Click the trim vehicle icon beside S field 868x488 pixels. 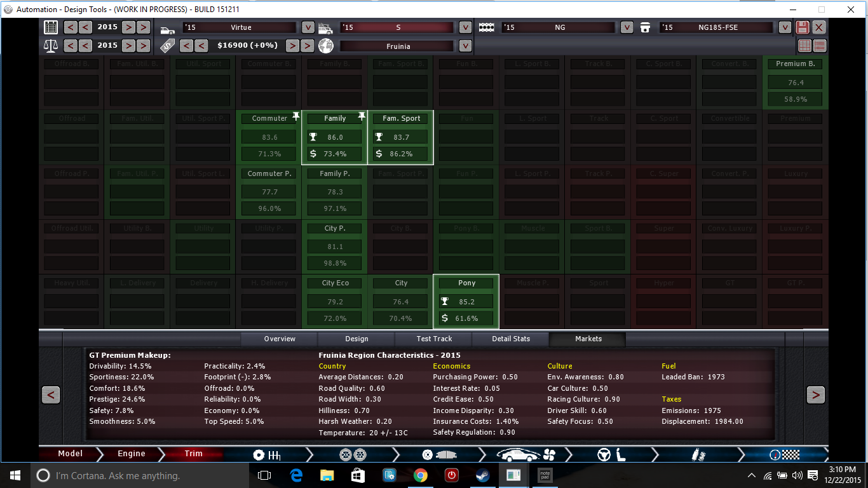click(325, 28)
